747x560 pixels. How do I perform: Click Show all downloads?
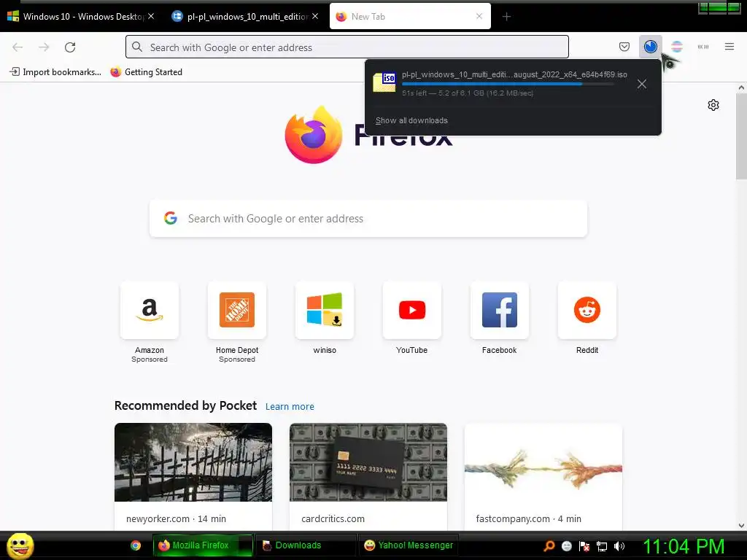pos(411,120)
